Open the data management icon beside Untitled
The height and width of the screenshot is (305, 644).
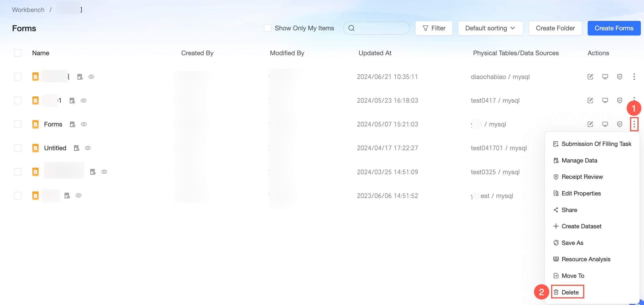[x=77, y=148]
